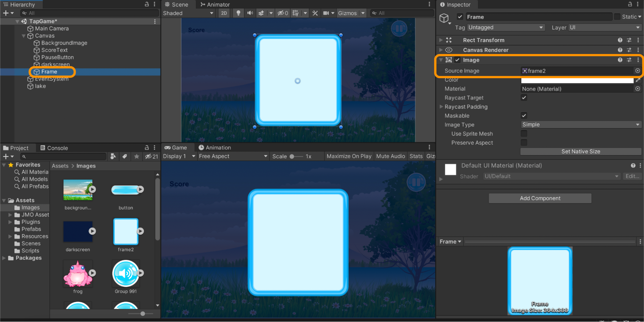Viewport: 644px width, 322px height.
Task: Switch to the Animator tab
Action: pyautogui.click(x=215, y=5)
